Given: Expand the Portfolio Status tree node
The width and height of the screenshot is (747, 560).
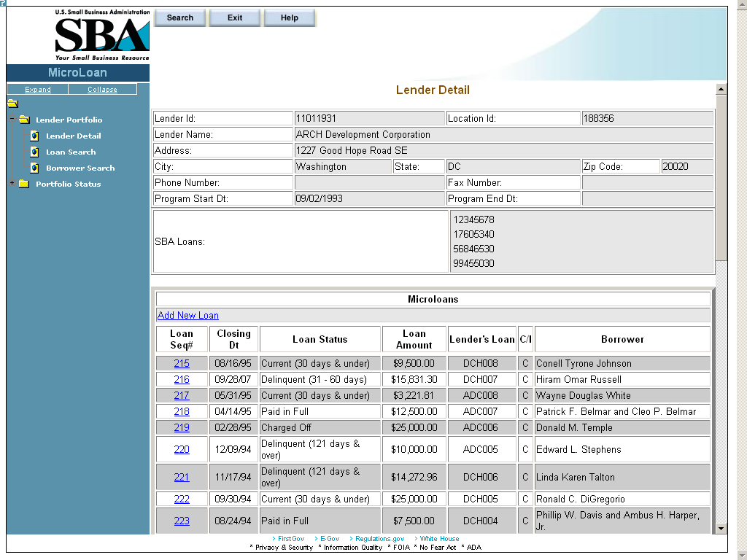Looking at the screenshot, I should 12,183.
